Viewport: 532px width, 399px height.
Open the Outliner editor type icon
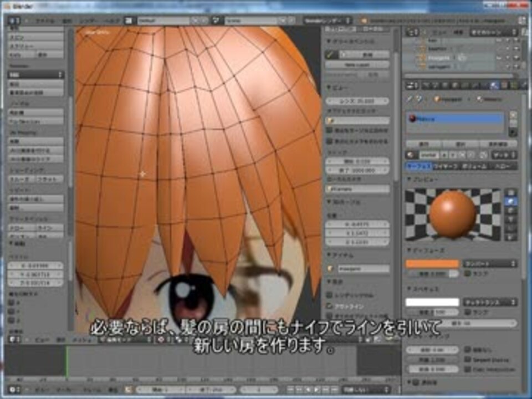(412, 32)
